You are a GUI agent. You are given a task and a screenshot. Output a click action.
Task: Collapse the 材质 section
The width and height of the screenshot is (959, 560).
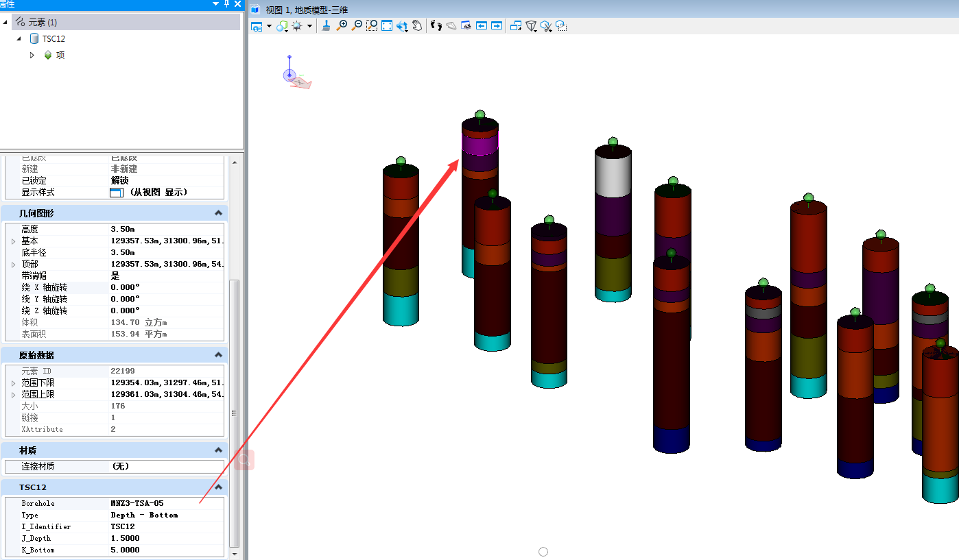[x=218, y=450]
